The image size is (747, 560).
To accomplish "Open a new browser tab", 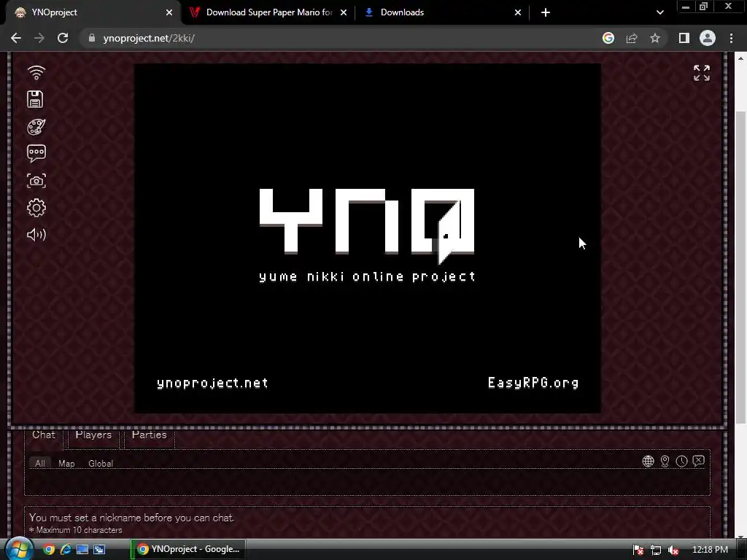I will (x=546, y=12).
